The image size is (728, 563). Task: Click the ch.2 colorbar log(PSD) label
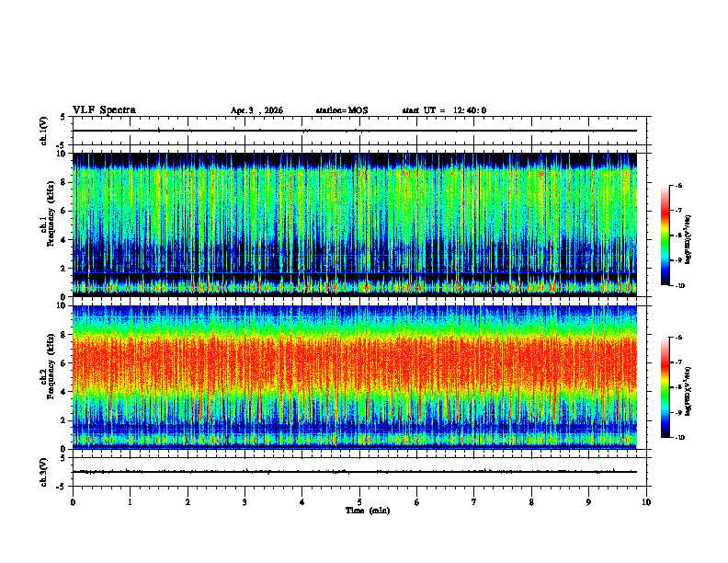point(688,392)
